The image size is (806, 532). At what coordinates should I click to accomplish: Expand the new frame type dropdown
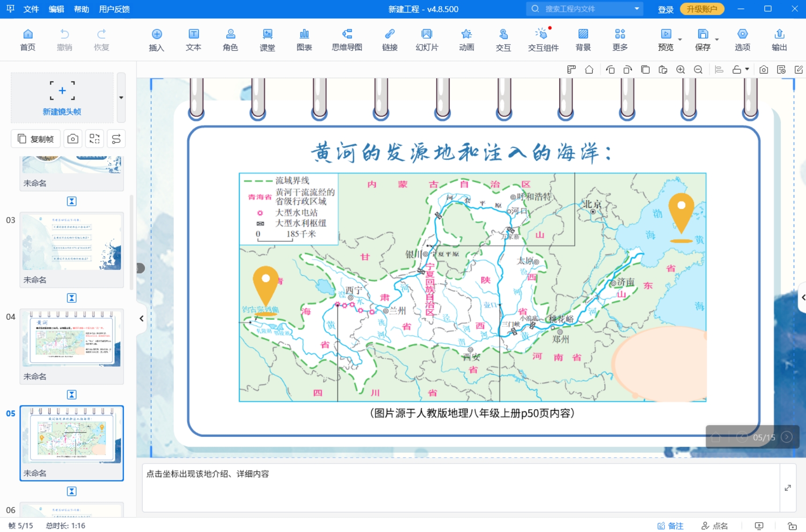pyautogui.click(x=121, y=97)
